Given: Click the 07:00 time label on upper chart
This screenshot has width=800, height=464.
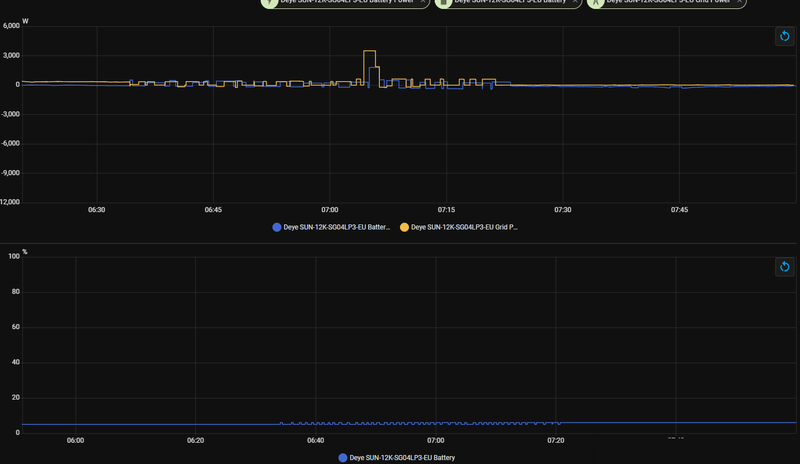Looking at the screenshot, I should 330,210.
